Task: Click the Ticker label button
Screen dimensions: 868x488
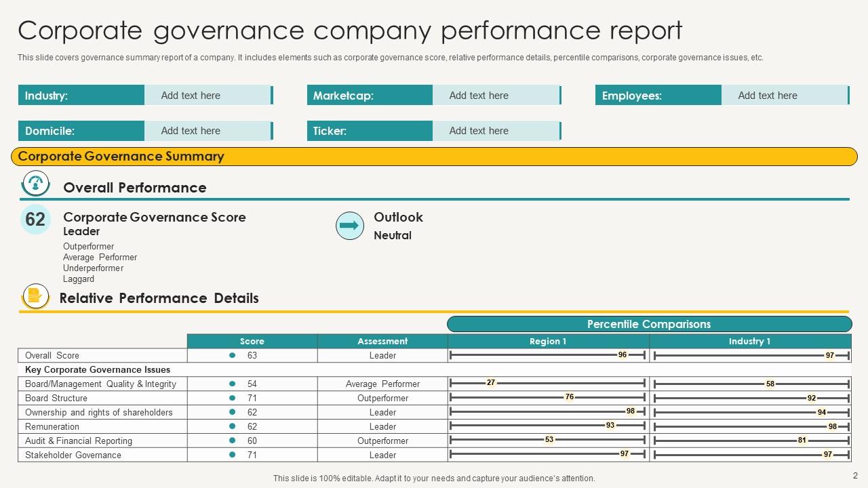Action: click(x=370, y=130)
